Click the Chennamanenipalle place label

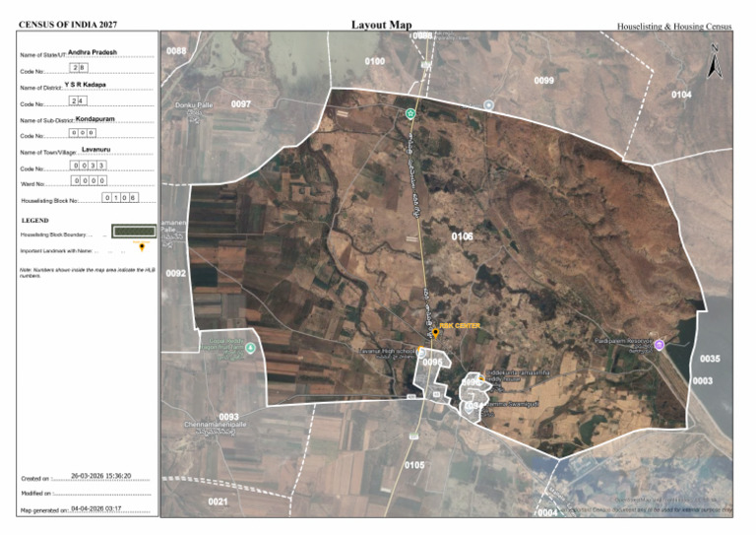click(x=215, y=425)
